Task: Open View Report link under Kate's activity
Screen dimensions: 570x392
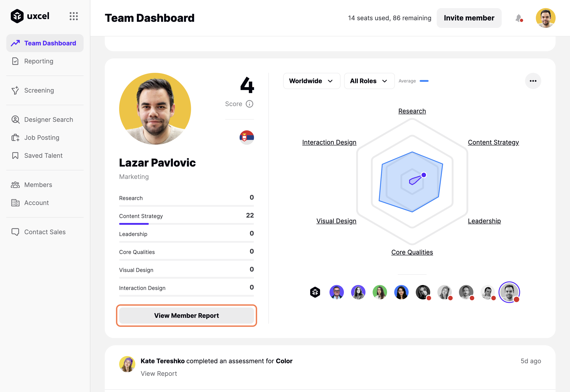Action: click(159, 373)
